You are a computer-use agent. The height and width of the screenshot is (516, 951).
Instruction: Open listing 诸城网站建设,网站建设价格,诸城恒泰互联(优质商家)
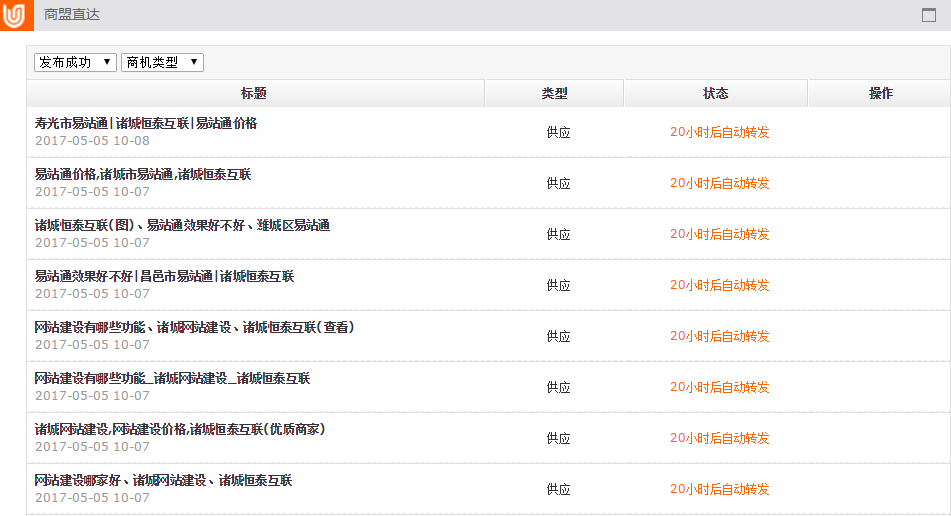pyautogui.click(x=180, y=429)
